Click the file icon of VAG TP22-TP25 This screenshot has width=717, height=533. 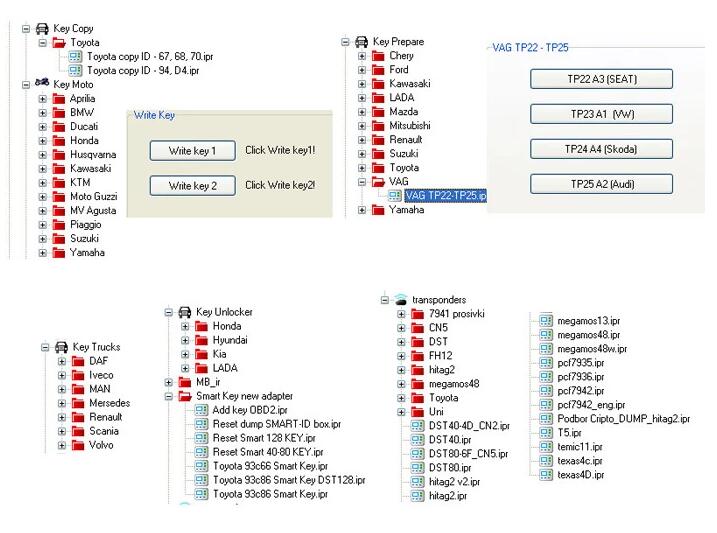coord(394,196)
